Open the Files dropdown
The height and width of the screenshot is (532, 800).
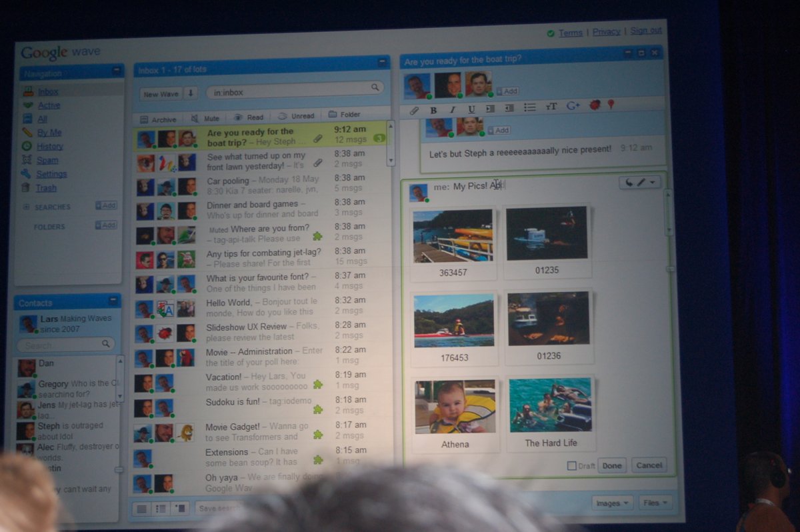point(655,503)
